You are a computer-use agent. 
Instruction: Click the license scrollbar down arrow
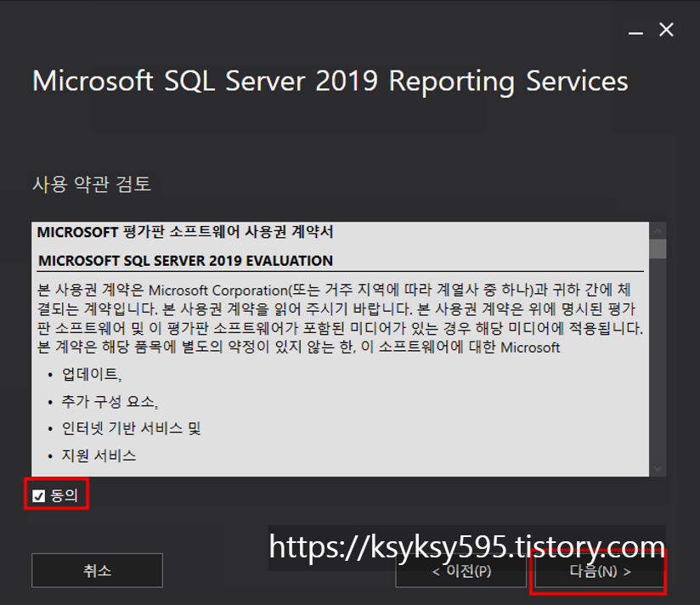(658, 468)
